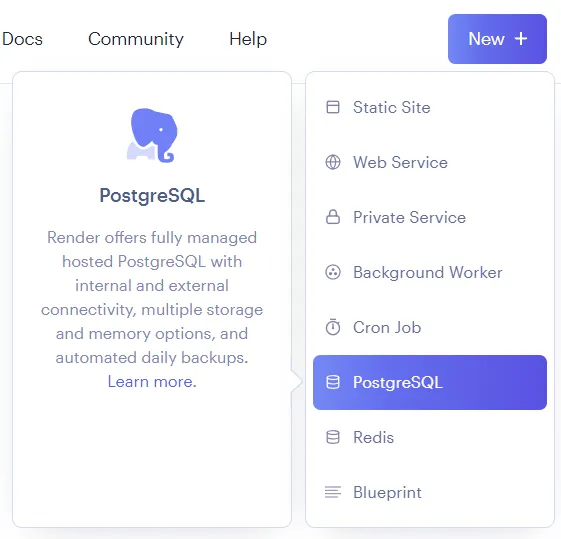Select Static Site from the menu
The image size is (561, 539).
pos(430,107)
